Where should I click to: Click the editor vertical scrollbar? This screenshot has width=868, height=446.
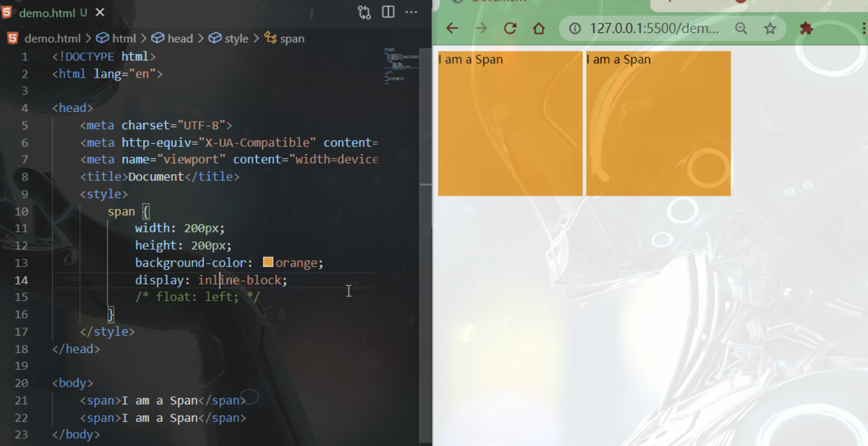tap(425, 246)
